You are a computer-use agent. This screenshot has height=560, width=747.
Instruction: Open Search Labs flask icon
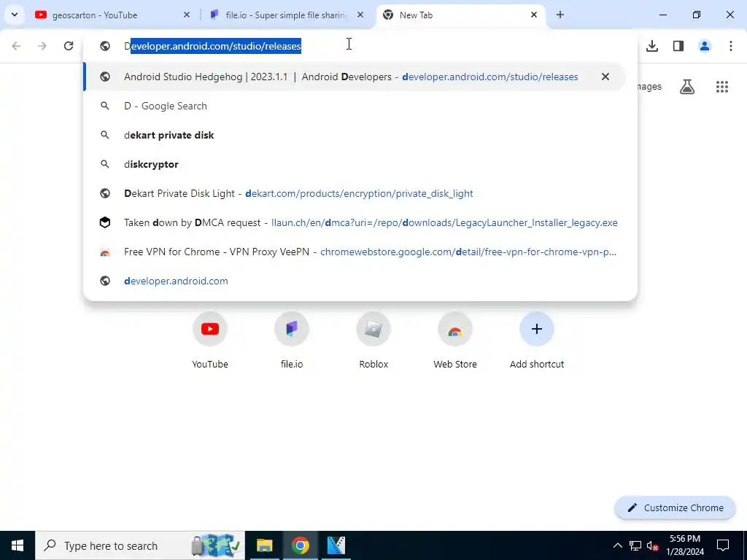(687, 87)
